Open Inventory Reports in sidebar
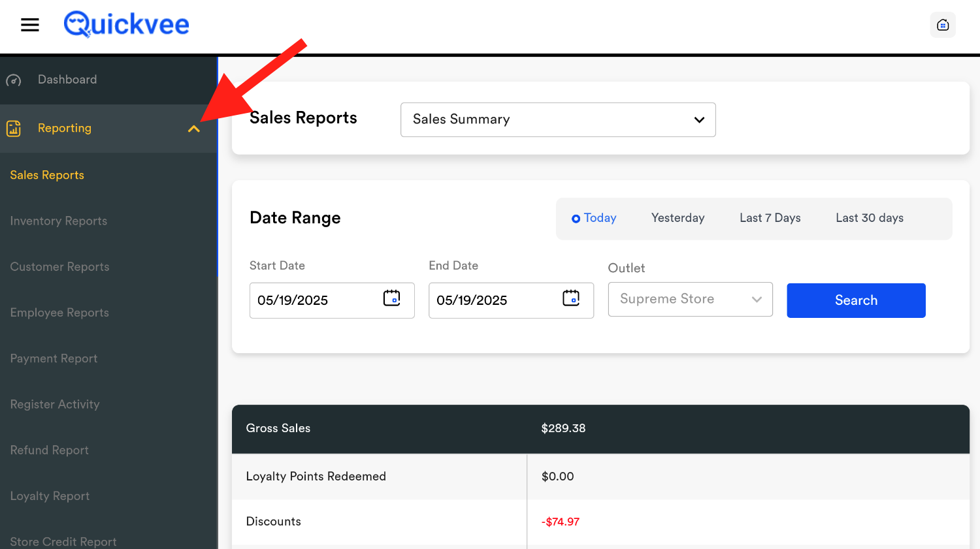 point(59,221)
